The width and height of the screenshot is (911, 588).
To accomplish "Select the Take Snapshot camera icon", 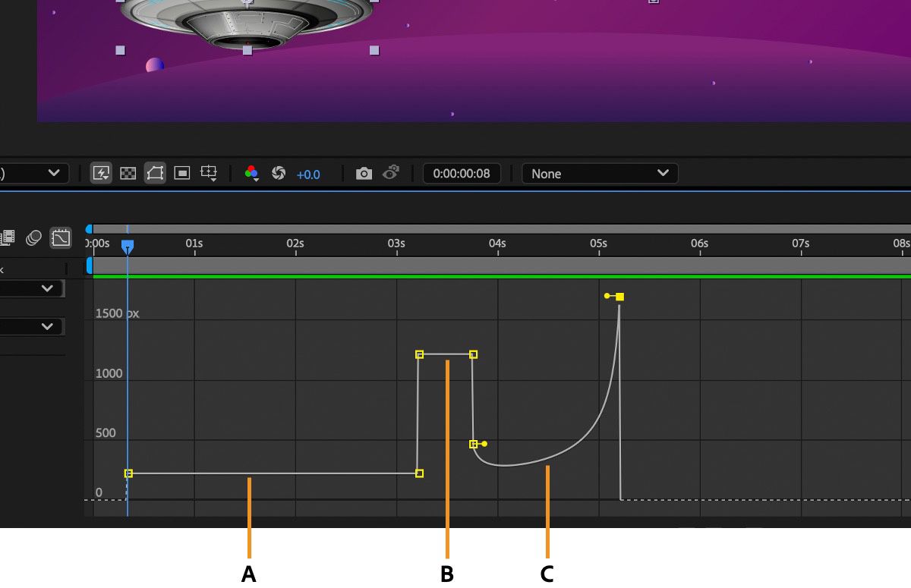I will [364, 173].
